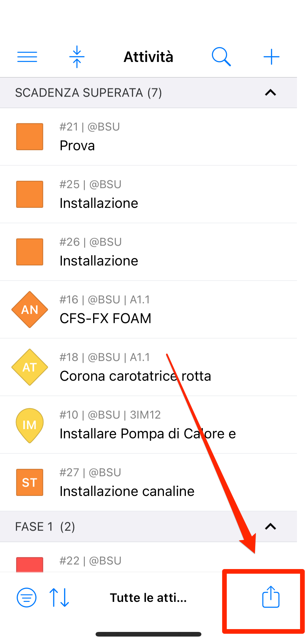Open task #21 Prova
Screen dimensions: 305x644
coord(148,137)
